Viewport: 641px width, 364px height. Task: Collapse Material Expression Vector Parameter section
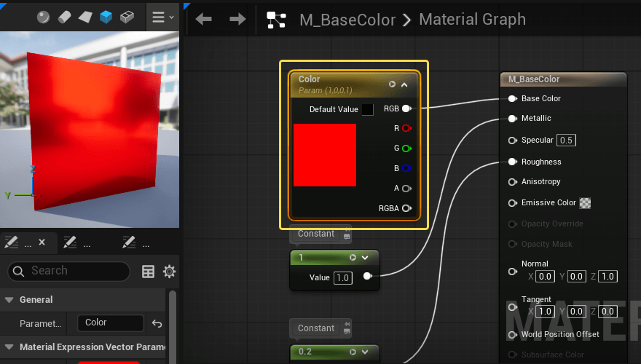pos(9,347)
